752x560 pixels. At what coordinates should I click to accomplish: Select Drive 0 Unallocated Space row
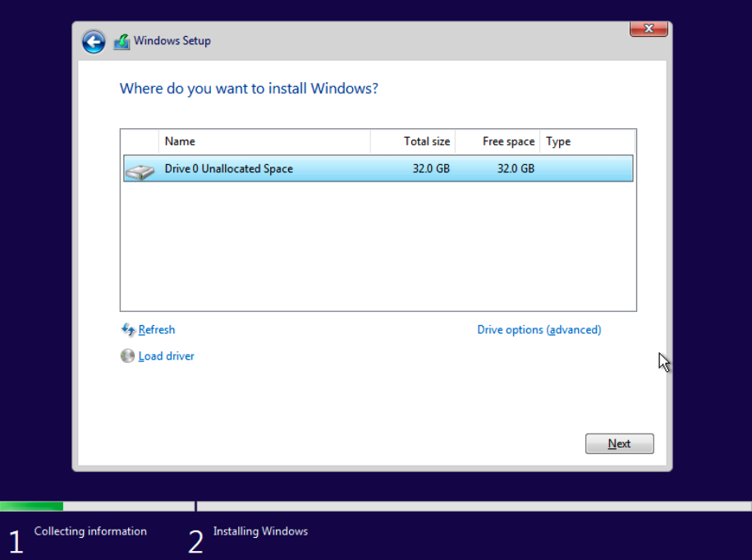point(378,168)
